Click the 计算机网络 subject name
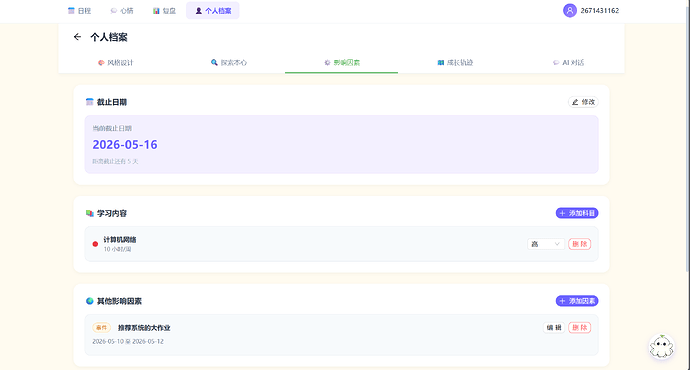The width and height of the screenshot is (690, 370). point(120,240)
